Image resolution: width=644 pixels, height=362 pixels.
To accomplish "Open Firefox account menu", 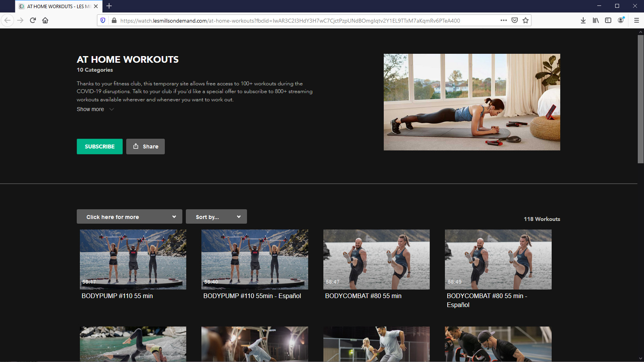I will click(x=621, y=20).
